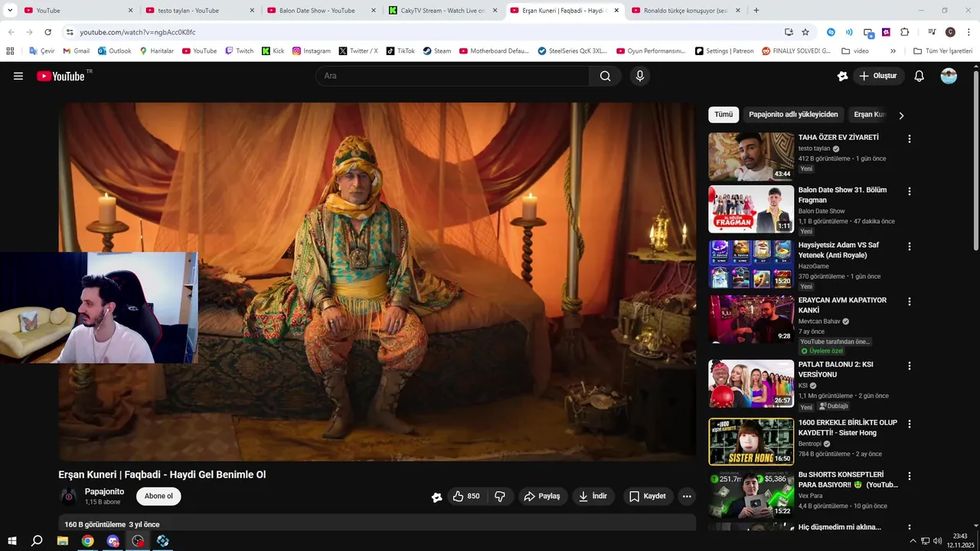Open options menu for Balon Date Show 31. Bölüm
Viewport: 980px width, 551px height.
coord(910,191)
